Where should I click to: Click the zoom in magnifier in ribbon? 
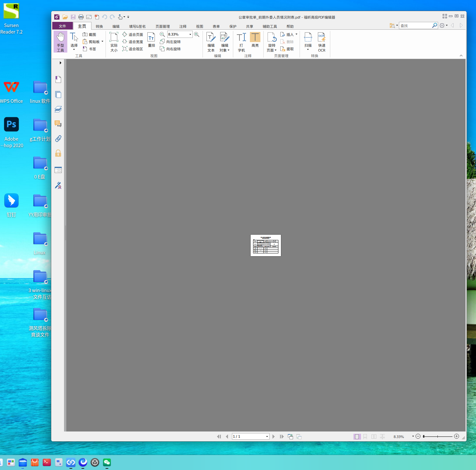(197, 34)
